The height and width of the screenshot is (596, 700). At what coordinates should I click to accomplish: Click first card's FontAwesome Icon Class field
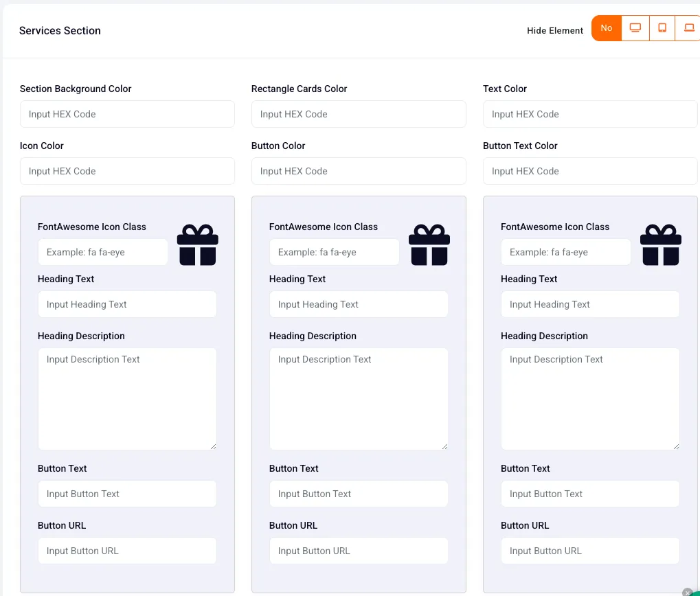coord(102,252)
